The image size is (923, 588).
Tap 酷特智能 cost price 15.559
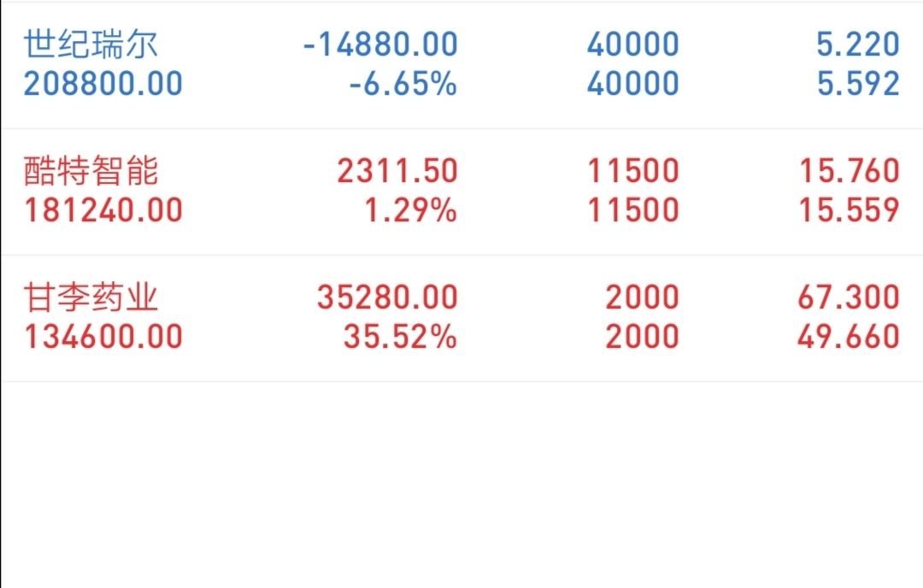(850, 210)
